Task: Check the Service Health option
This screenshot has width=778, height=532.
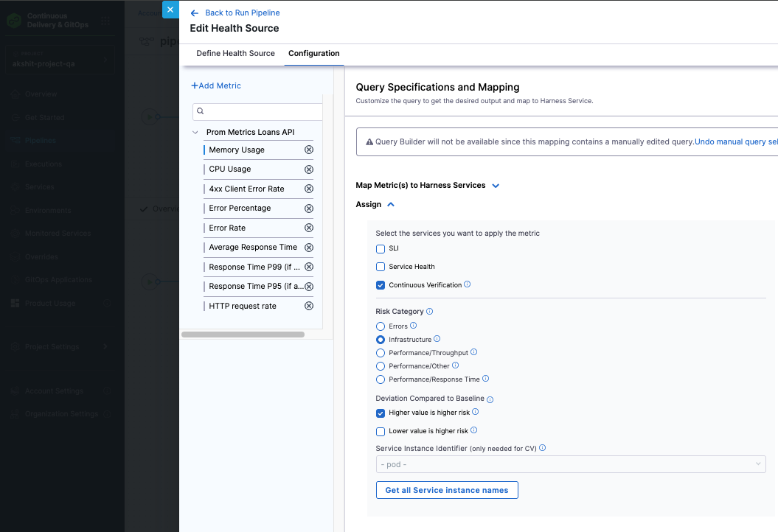Action: click(381, 267)
